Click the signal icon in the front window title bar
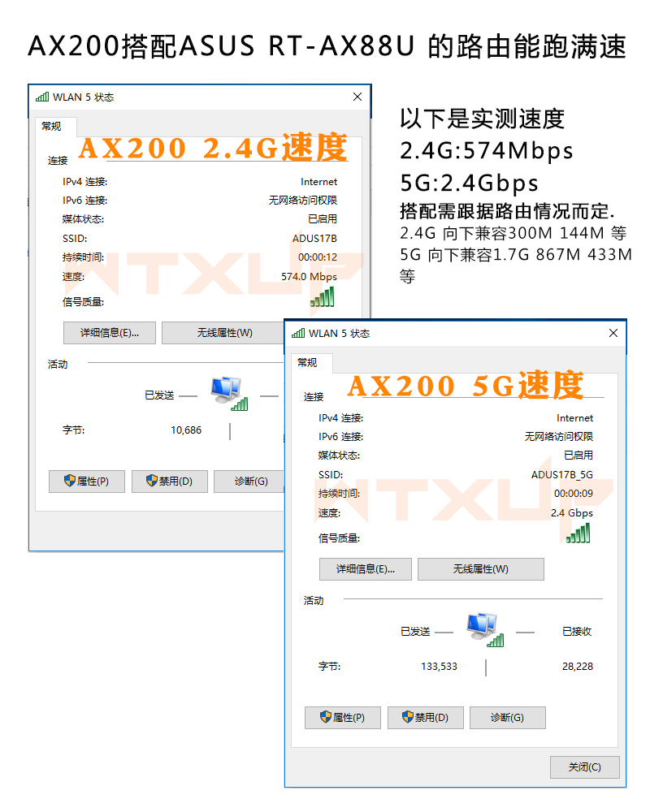The image size is (650, 812). [x=298, y=333]
